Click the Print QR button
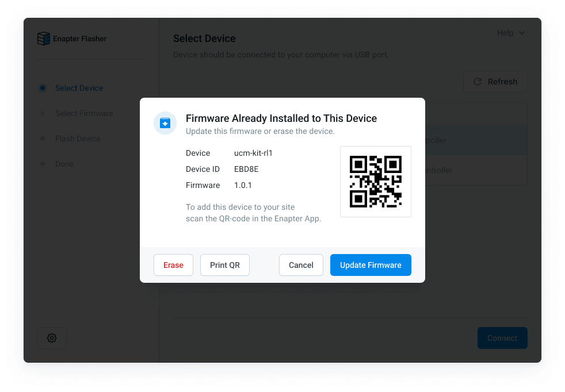The image size is (565, 392). pyautogui.click(x=224, y=265)
